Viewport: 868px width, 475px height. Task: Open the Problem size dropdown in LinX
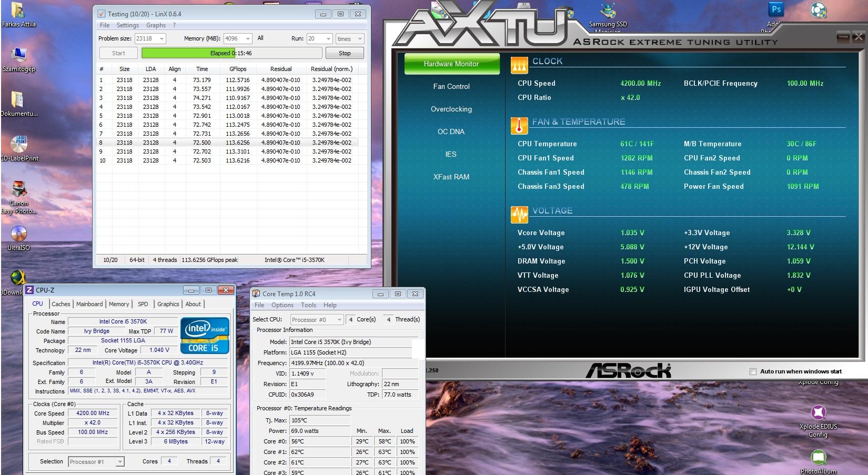click(150, 38)
